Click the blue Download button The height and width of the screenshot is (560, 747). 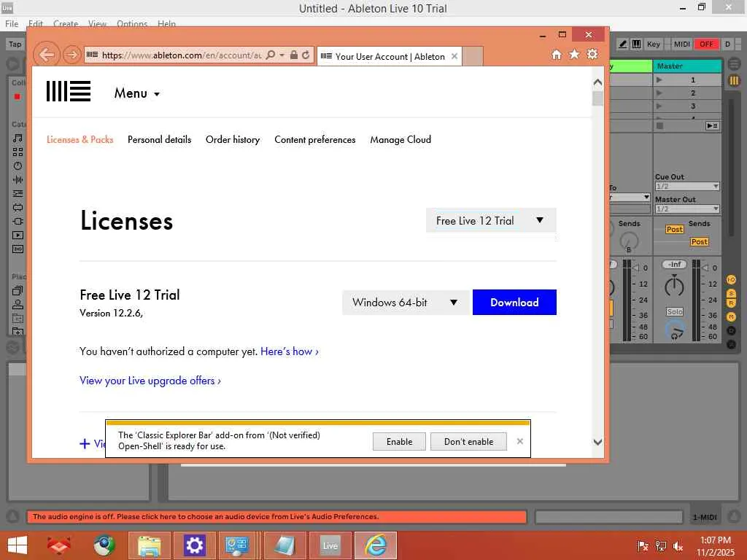(x=514, y=303)
